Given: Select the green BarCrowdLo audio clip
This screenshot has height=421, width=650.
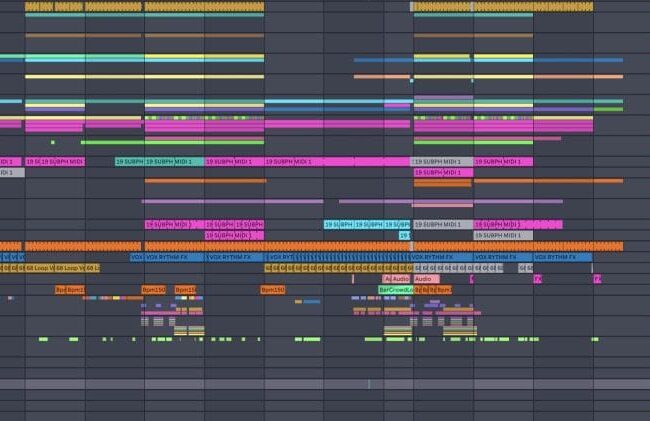Looking at the screenshot, I should 398,290.
